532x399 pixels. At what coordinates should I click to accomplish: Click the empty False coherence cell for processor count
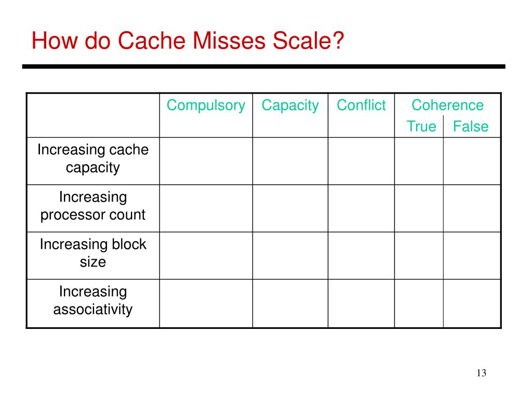[x=472, y=208]
